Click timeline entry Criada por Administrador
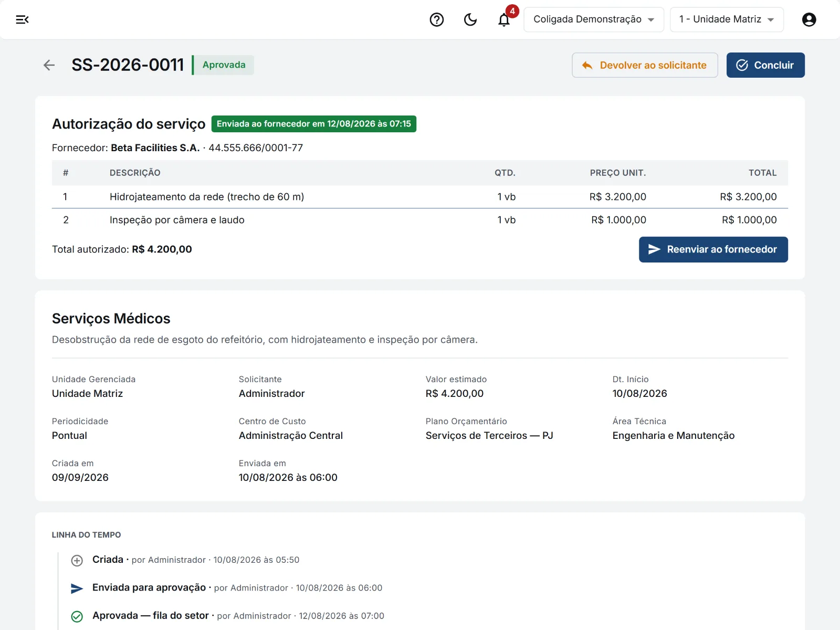 pyautogui.click(x=196, y=560)
